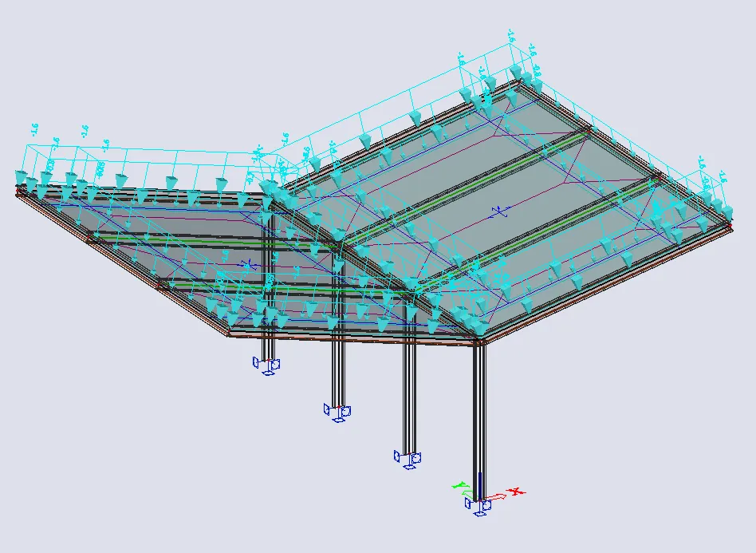Select the rightmost corner column

478,415
